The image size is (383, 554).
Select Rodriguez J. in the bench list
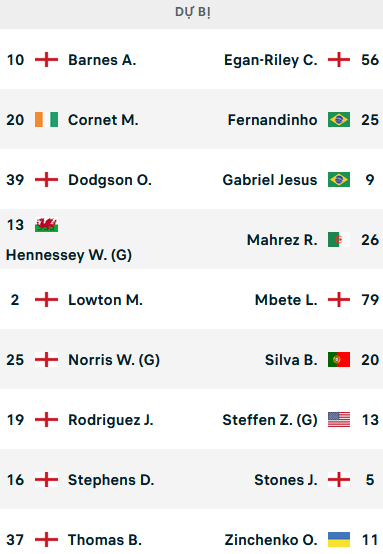[x=111, y=420]
